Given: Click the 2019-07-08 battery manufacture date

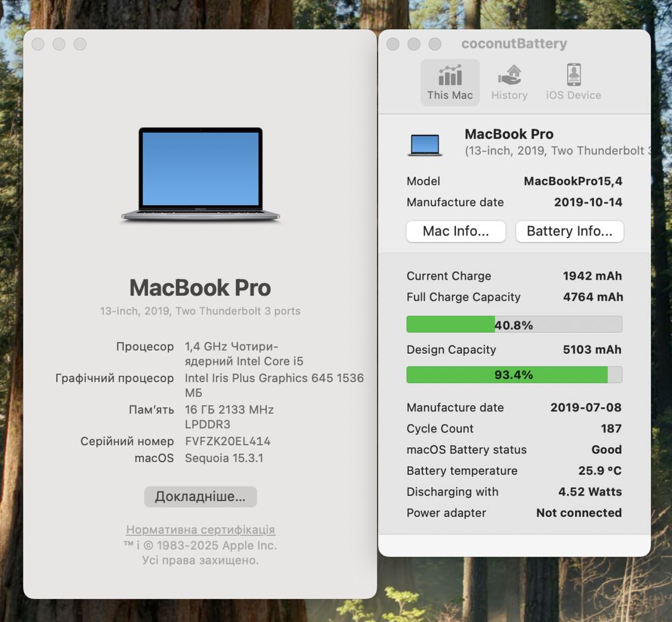Looking at the screenshot, I should tap(586, 407).
